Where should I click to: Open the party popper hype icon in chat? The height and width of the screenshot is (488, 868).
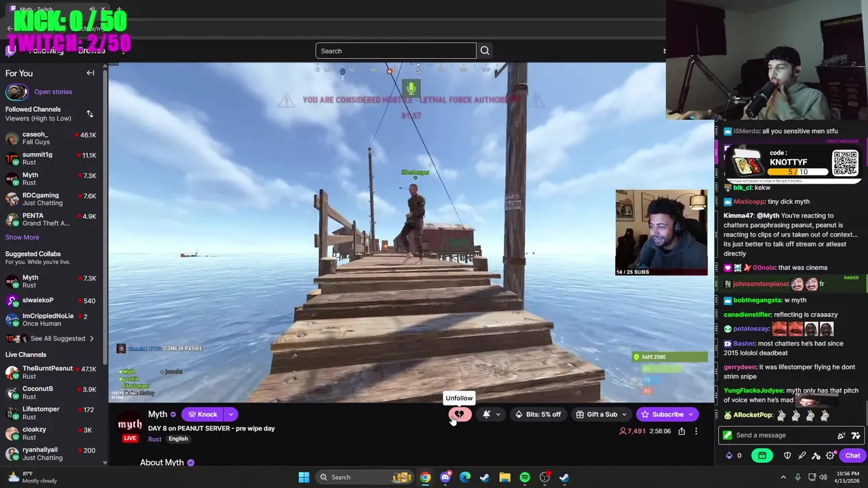842,435
